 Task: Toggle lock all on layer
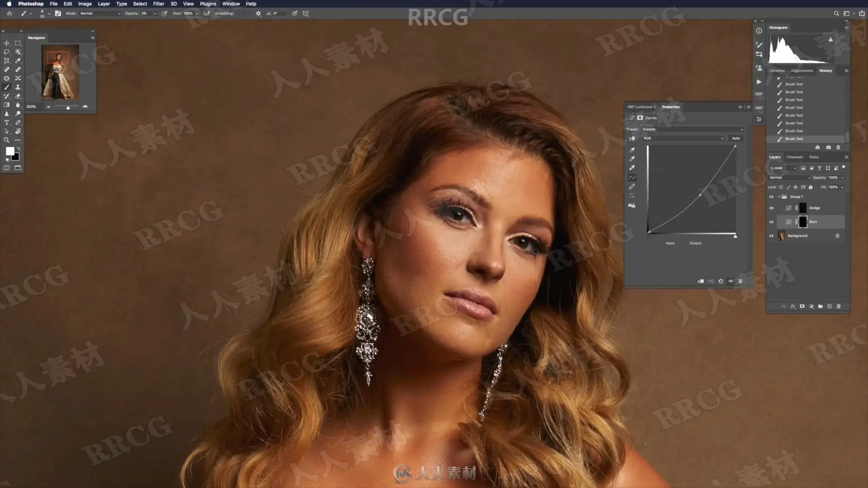pos(811,187)
